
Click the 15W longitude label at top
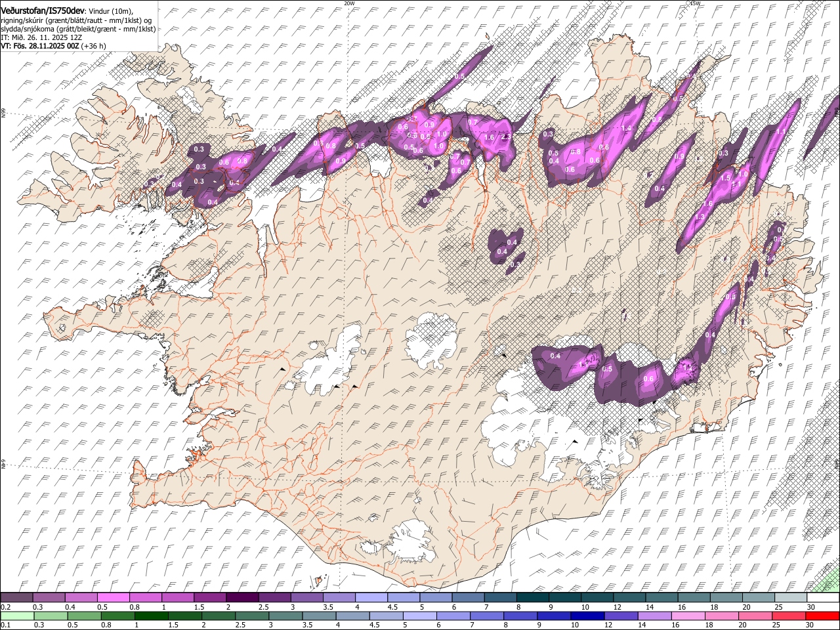pyautogui.click(x=695, y=3)
